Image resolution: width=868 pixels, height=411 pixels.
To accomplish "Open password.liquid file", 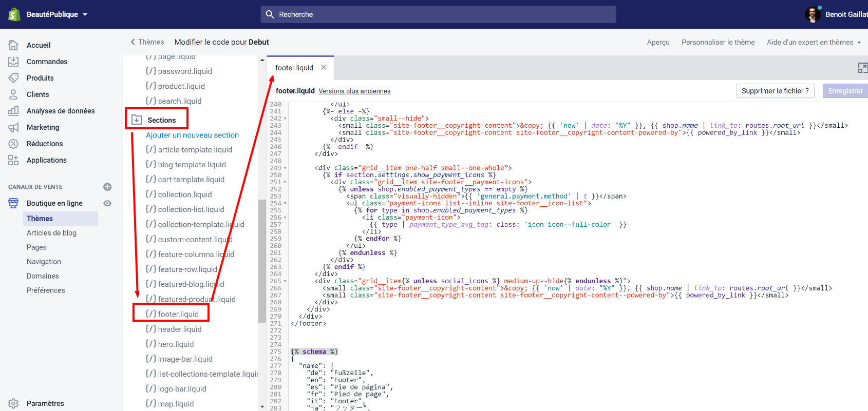I will pyautogui.click(x=179, y=71).
